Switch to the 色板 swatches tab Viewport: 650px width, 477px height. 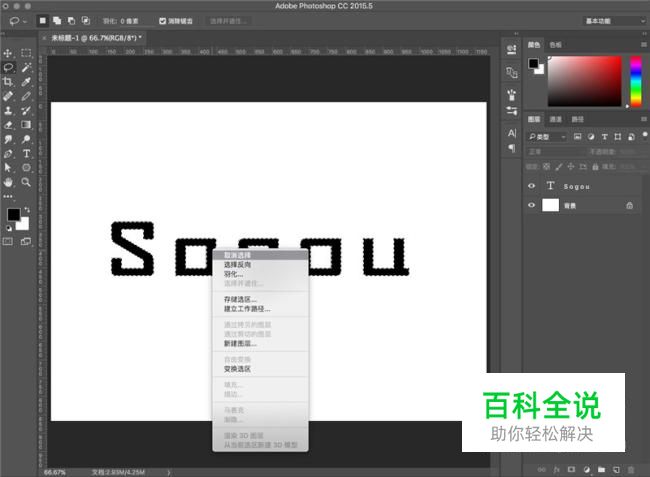(555, 45)
